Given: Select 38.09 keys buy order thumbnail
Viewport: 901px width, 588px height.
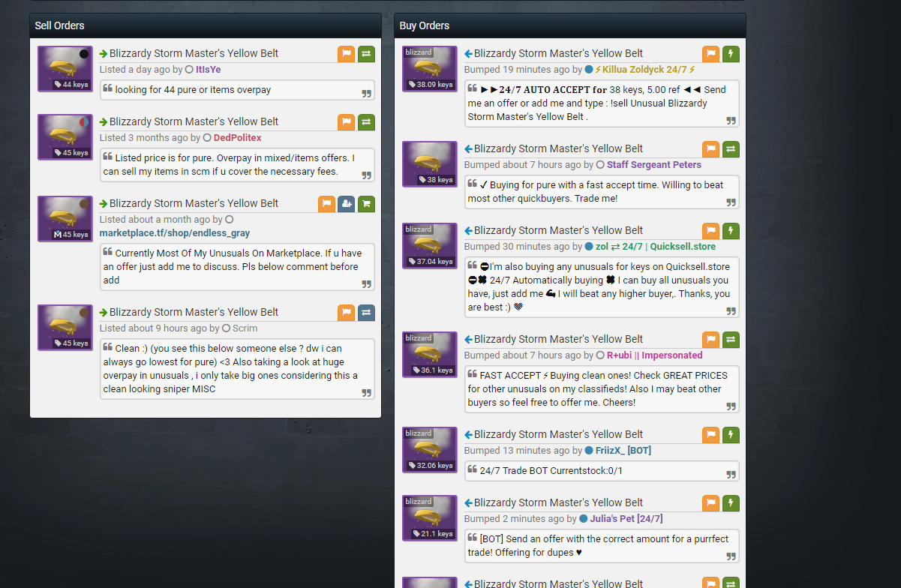Looking at the screenshot, I should (x=430, y=69).
